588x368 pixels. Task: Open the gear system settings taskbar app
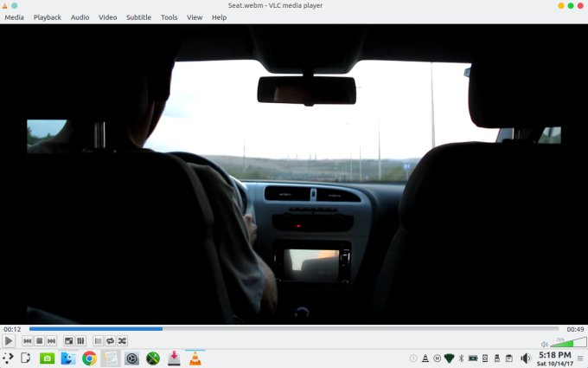pyautogui.click(x=132, y=358)
